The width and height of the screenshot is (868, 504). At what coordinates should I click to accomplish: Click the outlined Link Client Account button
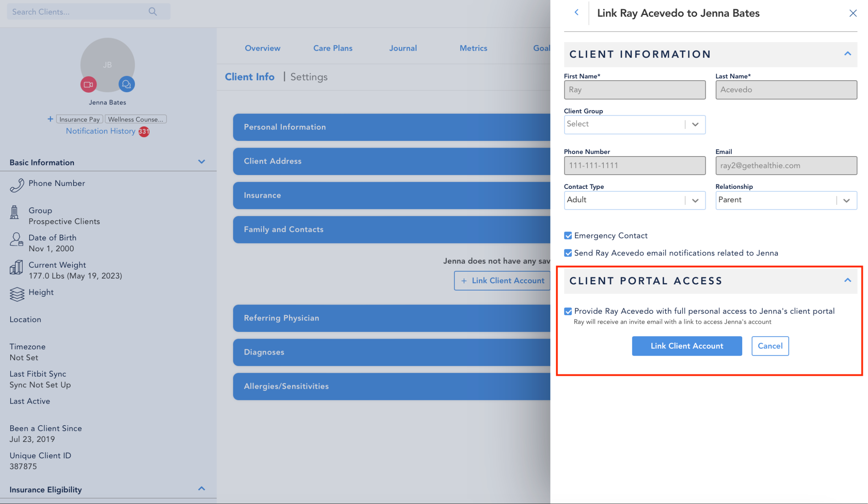(x=502, y=281)
